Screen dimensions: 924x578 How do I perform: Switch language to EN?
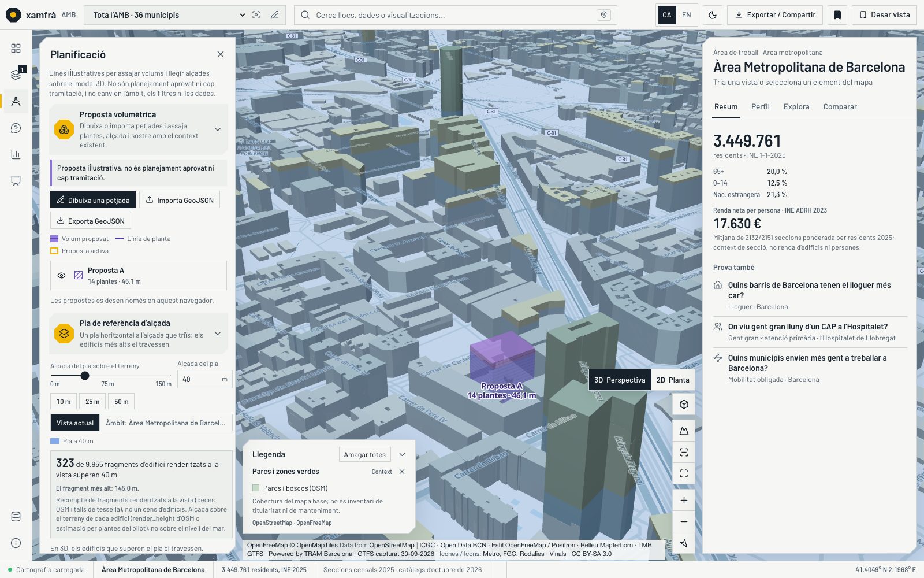click(x=687, y=15)
